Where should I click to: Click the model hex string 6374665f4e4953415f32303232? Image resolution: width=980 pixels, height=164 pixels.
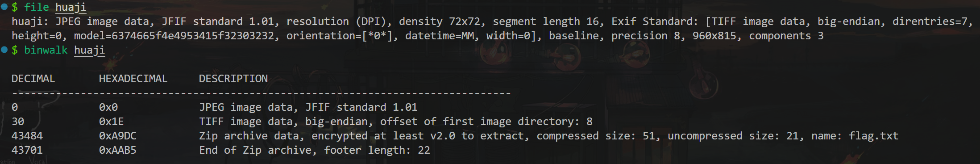193,36
